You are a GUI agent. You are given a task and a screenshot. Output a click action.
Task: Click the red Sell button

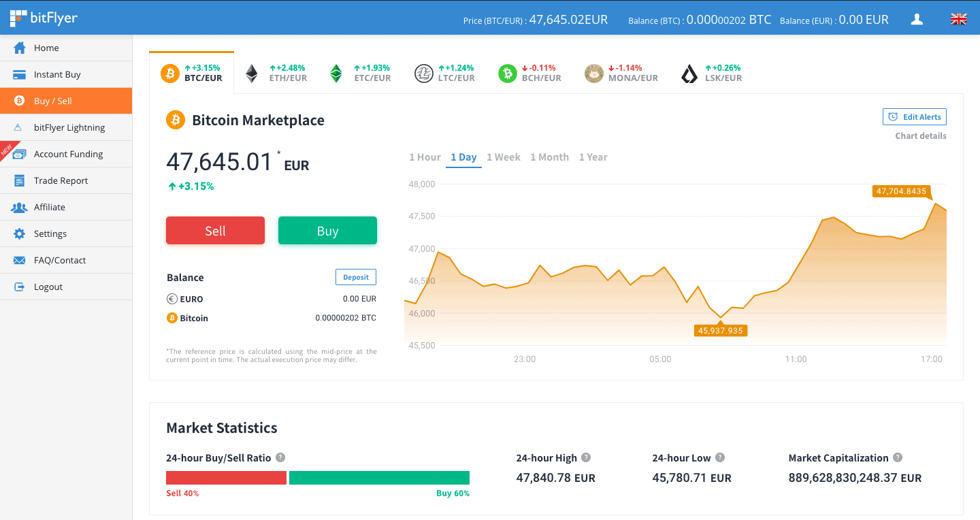215,231
